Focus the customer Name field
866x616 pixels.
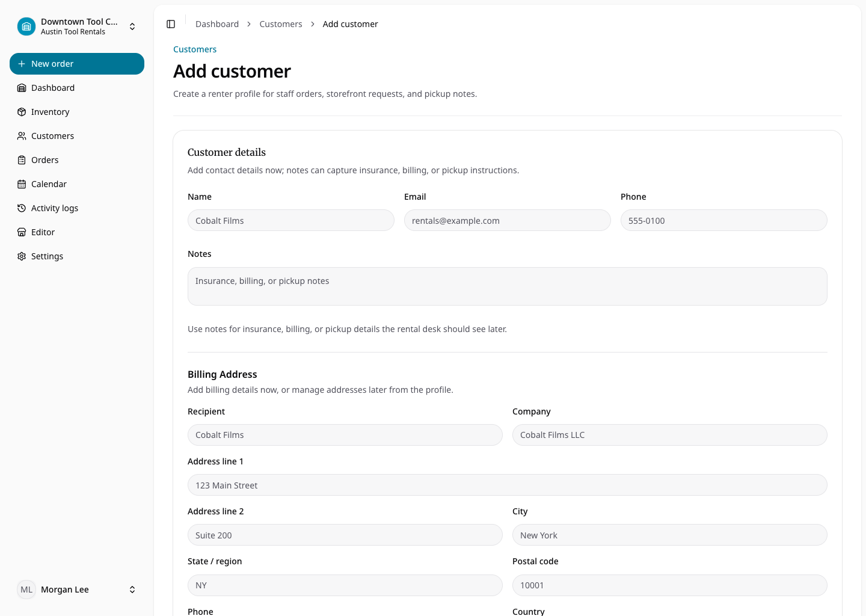pos(291,220)
